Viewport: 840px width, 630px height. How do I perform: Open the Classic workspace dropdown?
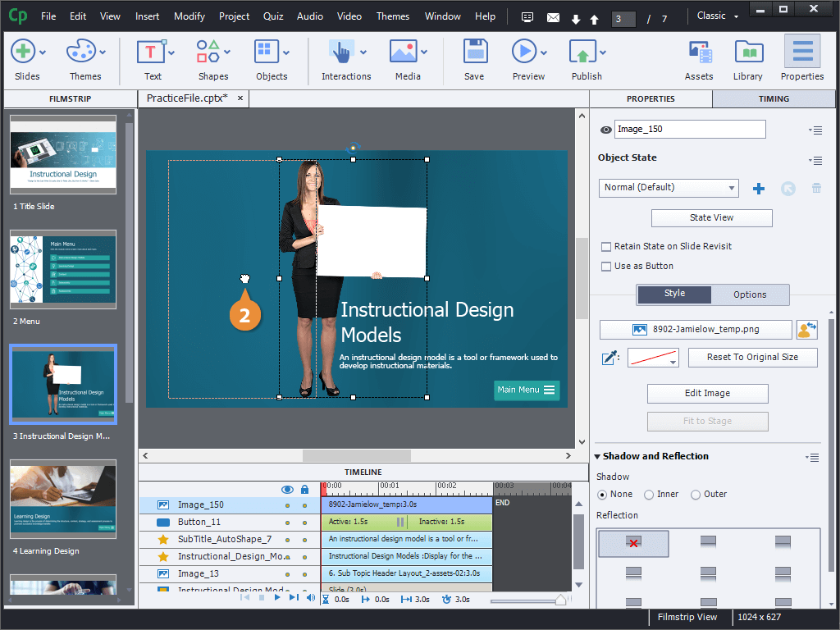pos(717,16)
